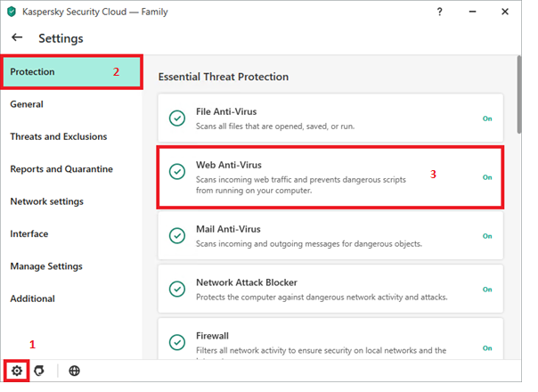This screenshot has width=538, height=392.
Task: Open Network settings section
Action: coord(71,201)
